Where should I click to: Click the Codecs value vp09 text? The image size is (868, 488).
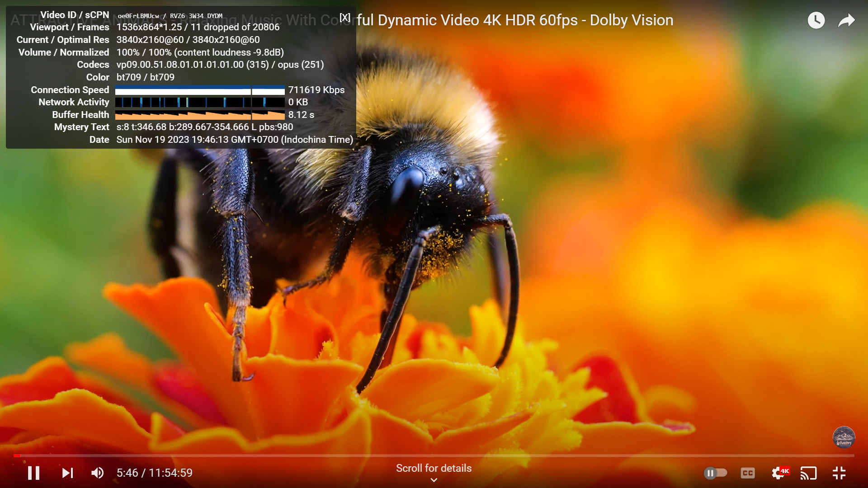pos(220,65)
